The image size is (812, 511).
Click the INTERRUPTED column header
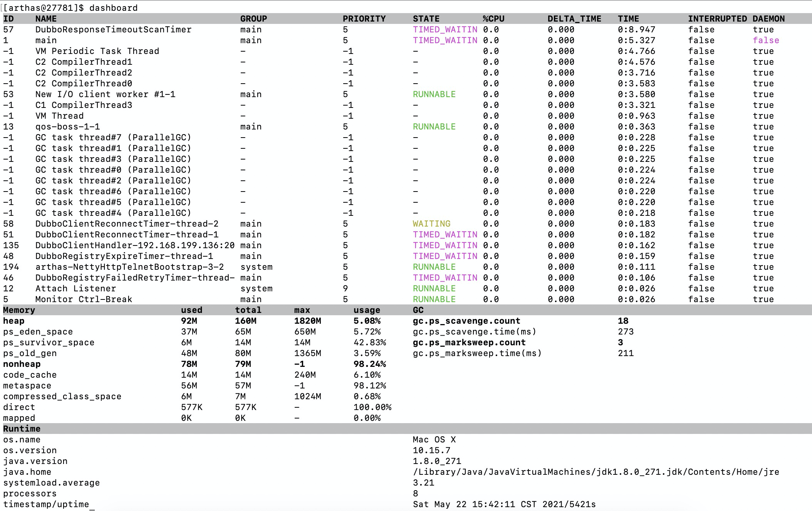718,18
